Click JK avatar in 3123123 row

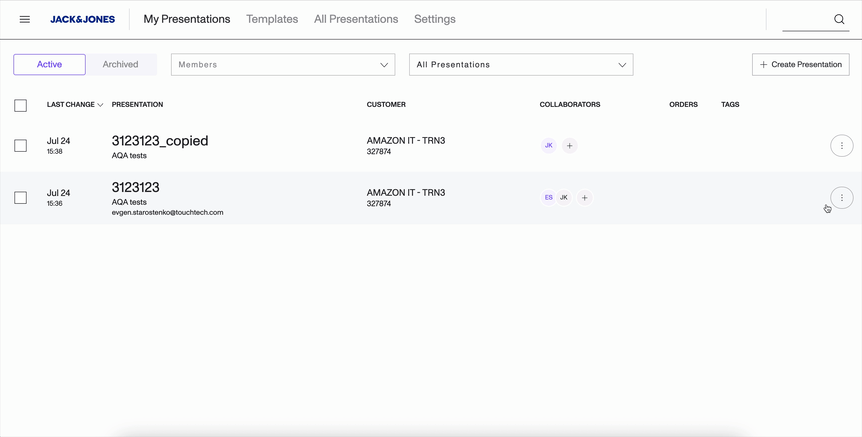click(x=563, y=197)
